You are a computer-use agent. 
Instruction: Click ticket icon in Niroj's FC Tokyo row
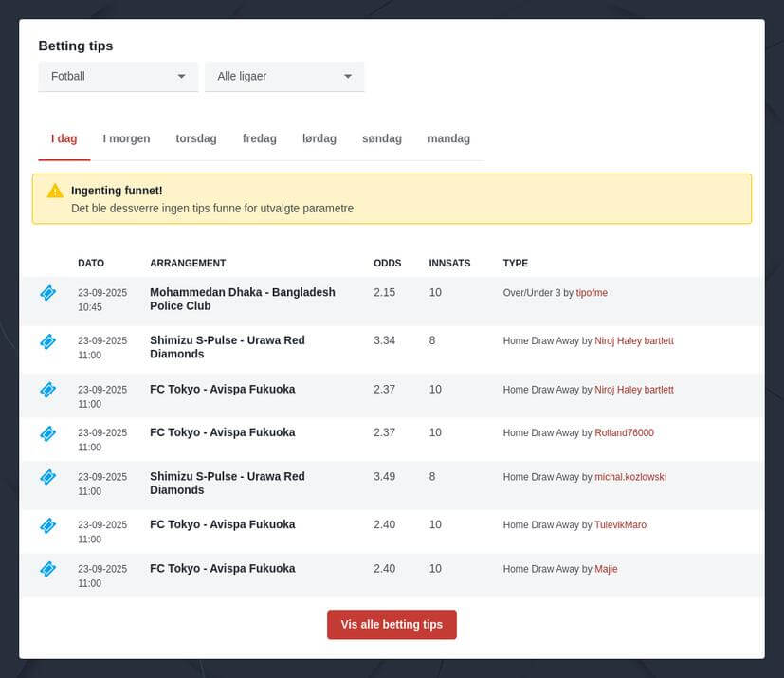click(48, 390)
